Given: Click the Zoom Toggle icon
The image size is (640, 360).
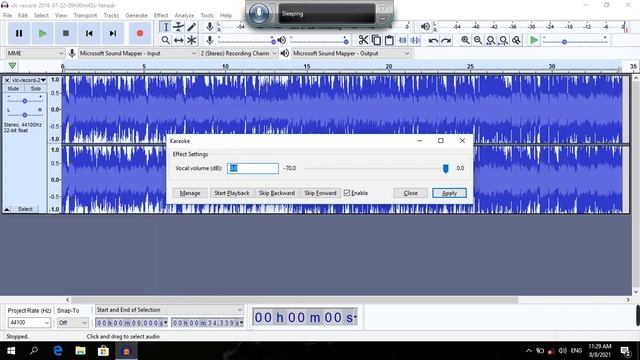Looking at the screenshot, I should click(517, 40).
